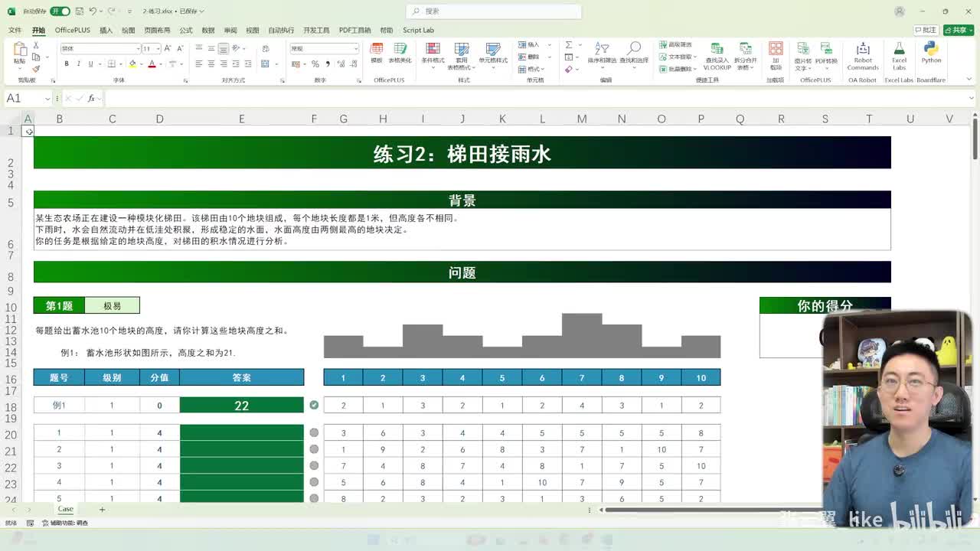Click the Format Painter brush icon
Viewport: 980px width, 551px height.
pos(36,69)
